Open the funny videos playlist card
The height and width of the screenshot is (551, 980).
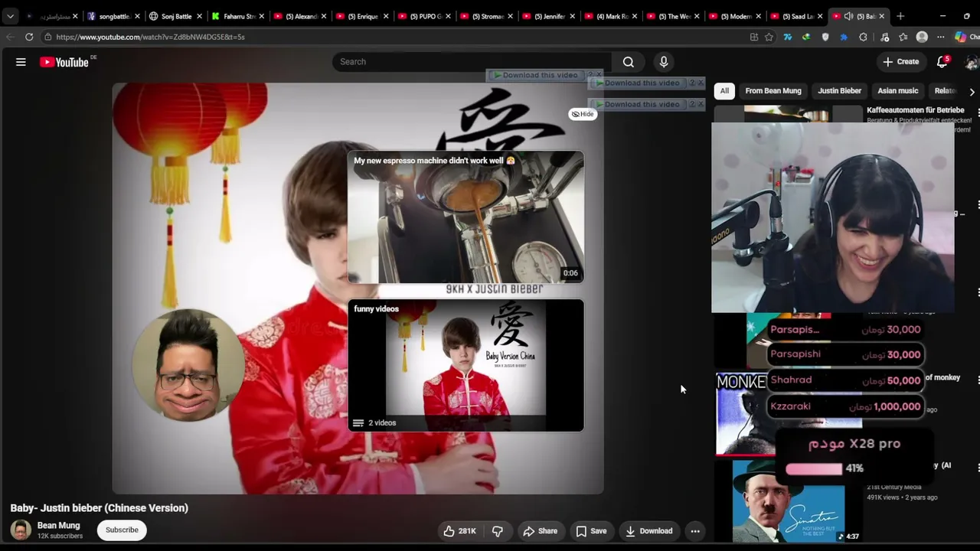point(465,365)
